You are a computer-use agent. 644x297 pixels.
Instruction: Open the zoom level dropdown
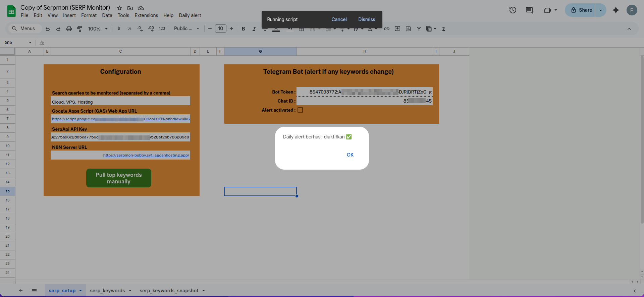98,29
